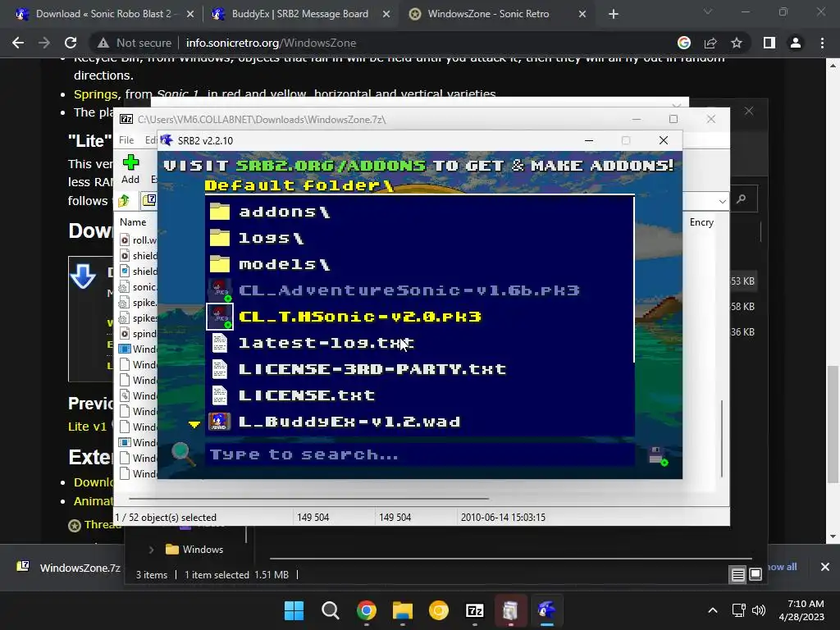
Task: Select L_BuddyEx-v1.2.wad file icon
Action: coord(220,422)
